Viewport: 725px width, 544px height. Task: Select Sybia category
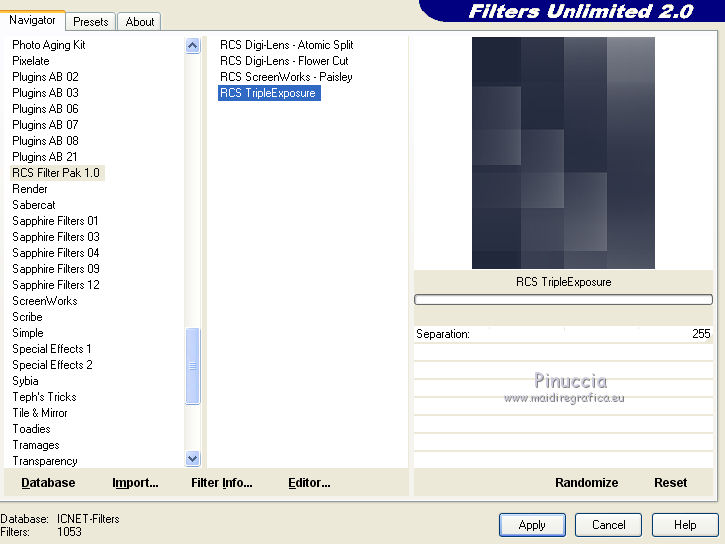[x=25, y=381]
